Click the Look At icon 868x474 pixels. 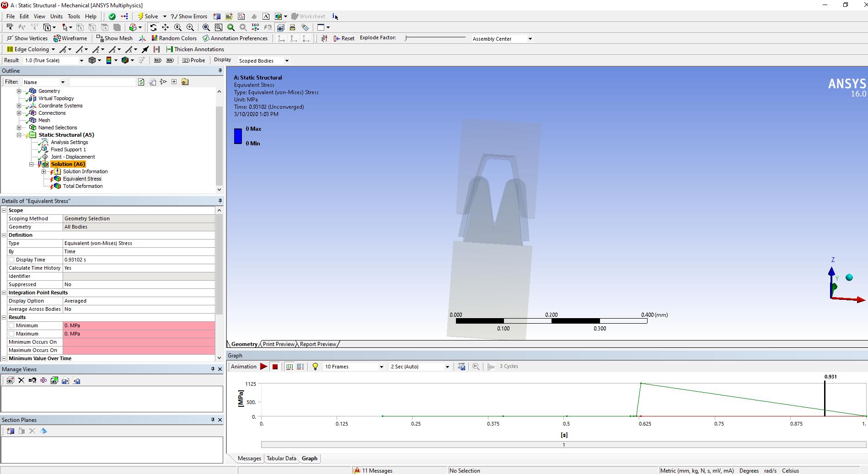268,27
